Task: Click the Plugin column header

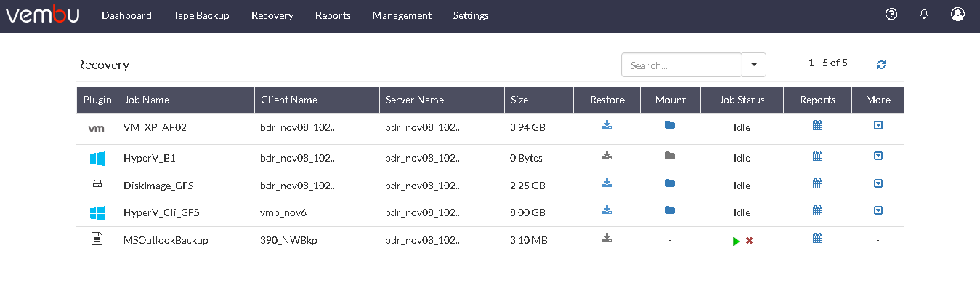Action: pos(97,100)
